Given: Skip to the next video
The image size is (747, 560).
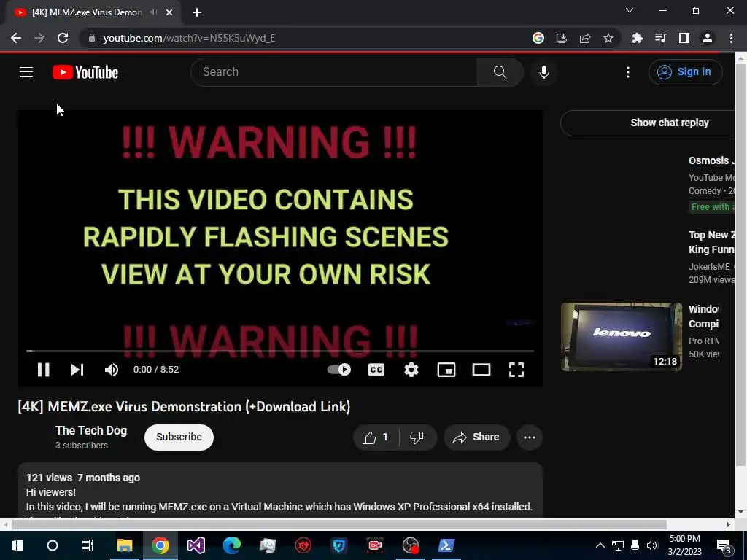Looking at the screenshot, I should [x=77, y=370].
